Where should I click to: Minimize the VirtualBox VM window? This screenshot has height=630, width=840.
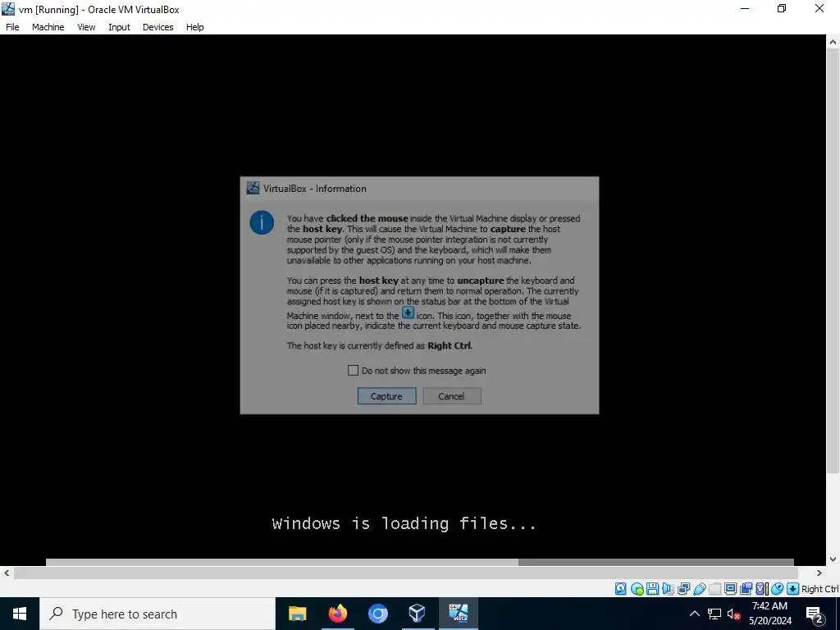coord(745,8)
